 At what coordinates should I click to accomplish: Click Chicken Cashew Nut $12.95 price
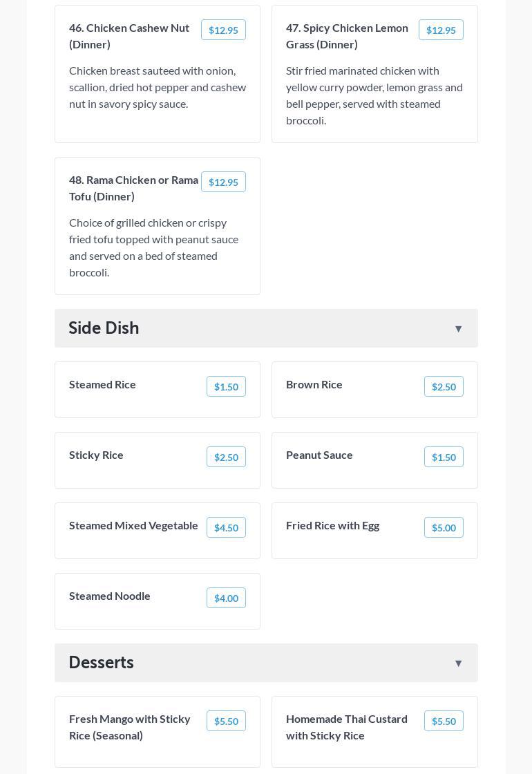point(223,30)
